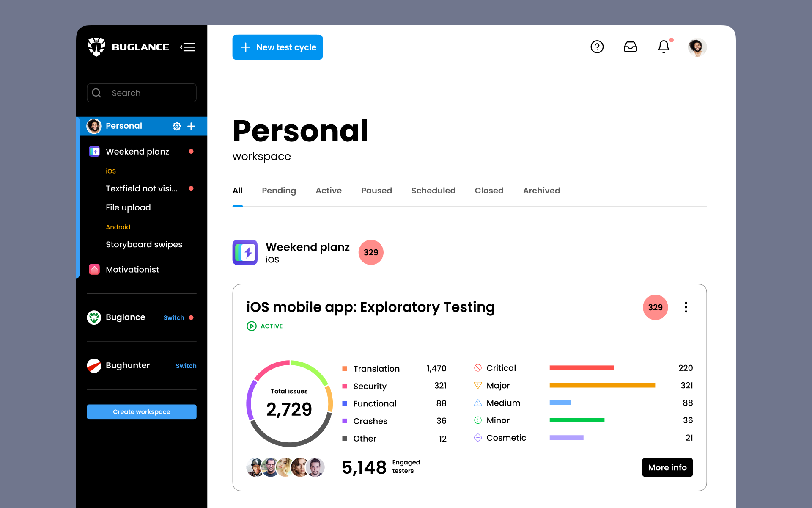Switch to the Buglance workspace
The height and width of the screenshot is (508, 812).
[174, 317]
